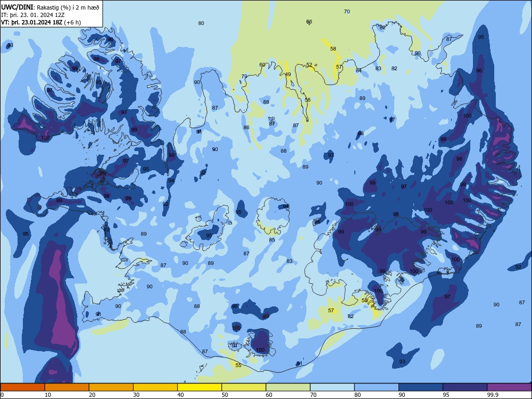Click the orange 10–20 legend swatch
Image resolution: width=532 pixels, height=399 pixels.
point(67,387)
